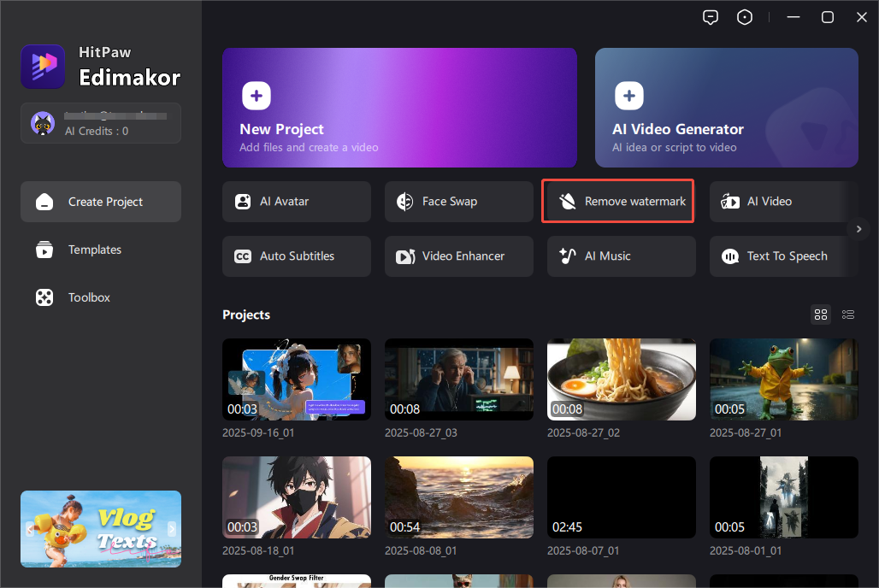This screenshot has height=588, width=879.
Task: Open Templates section in sidebar
Action: coord(101,250)
